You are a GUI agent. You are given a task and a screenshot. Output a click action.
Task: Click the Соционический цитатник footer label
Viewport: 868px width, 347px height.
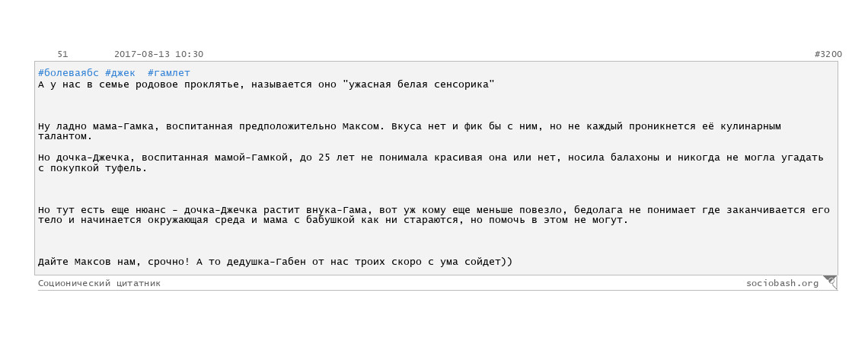[99, 283]
